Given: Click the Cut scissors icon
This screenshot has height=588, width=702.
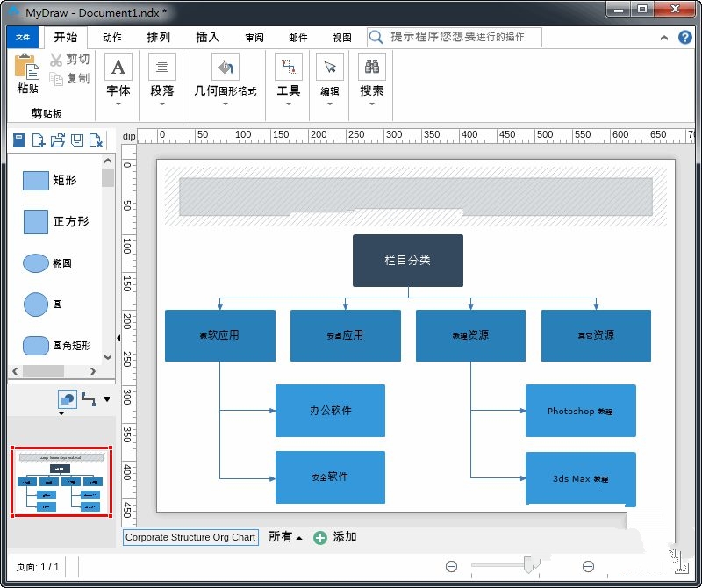Looking at the screenshot, I should pos(56,60).
